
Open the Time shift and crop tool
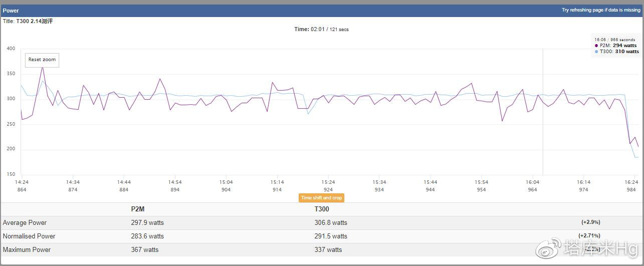point(321,198)
